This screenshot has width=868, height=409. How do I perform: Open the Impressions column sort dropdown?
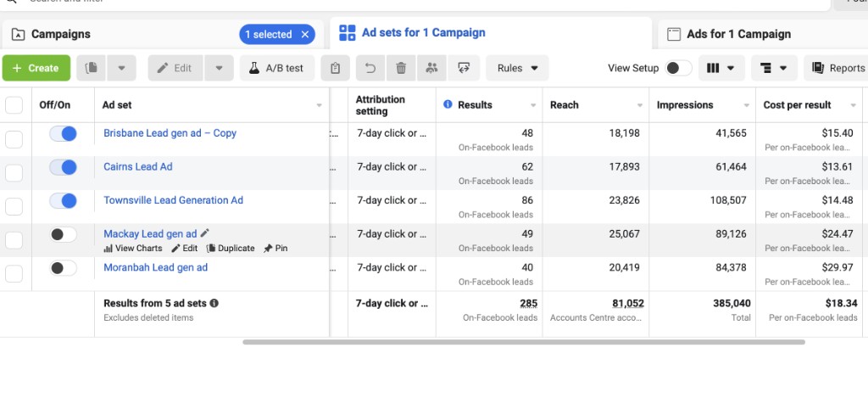tap(746, 105)
